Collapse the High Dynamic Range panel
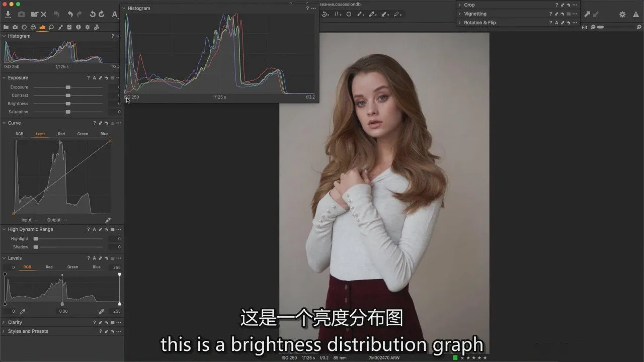 click(x=4, y=229)
